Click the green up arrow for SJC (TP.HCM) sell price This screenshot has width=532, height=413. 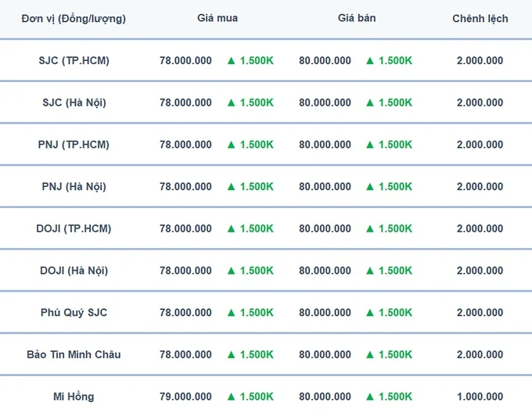(370, 61)
